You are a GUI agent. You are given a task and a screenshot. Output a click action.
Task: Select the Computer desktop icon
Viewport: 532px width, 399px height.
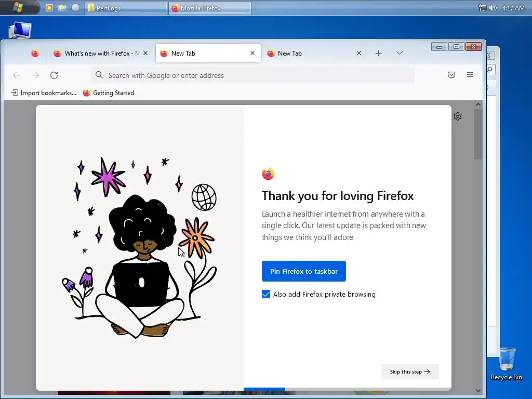coord(20,30)
